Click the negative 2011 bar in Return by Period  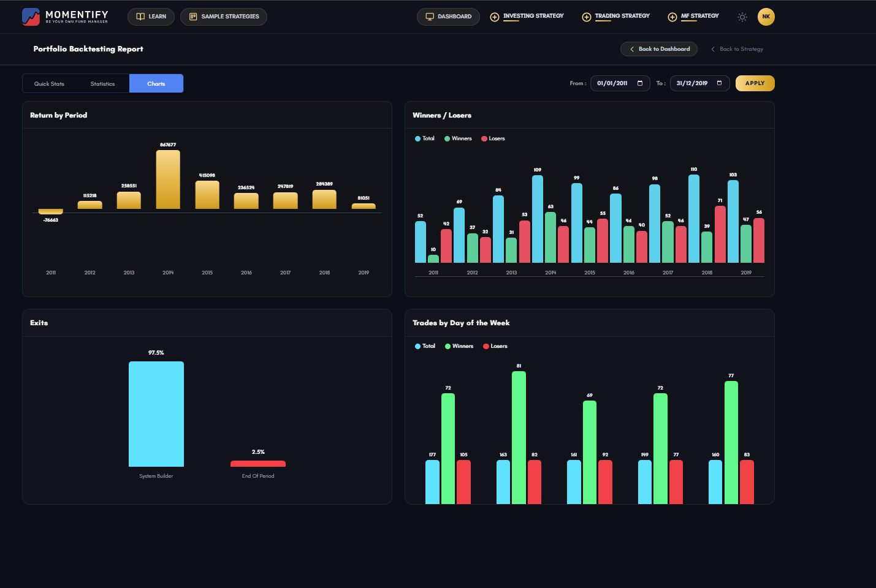(51, 211)
